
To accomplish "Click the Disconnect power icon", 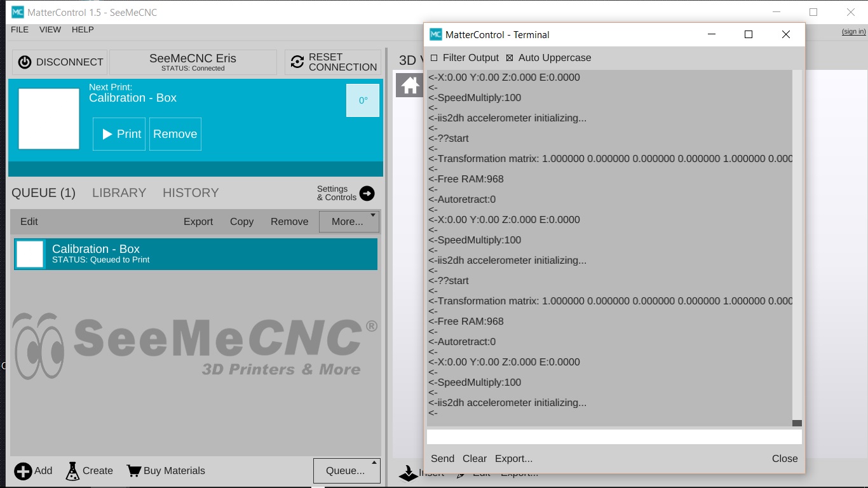I will pyautogui.click(x=25, y=62).
